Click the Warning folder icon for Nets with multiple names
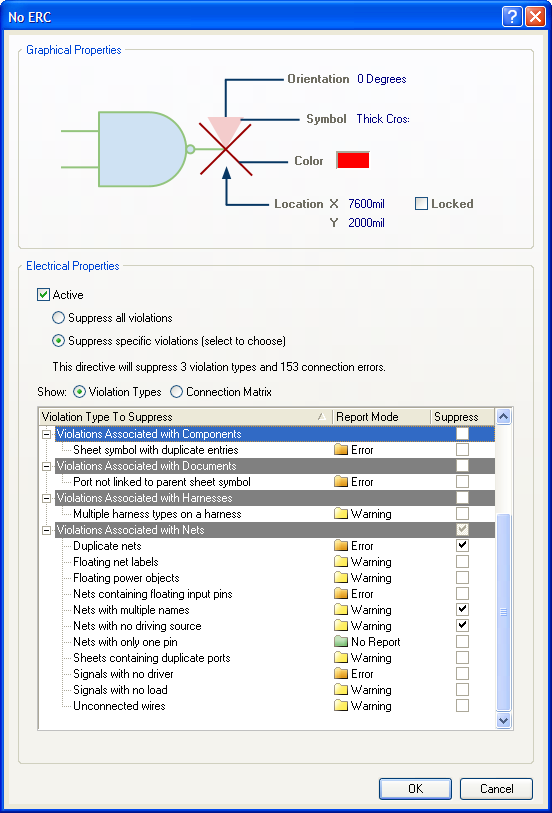The image size is (552, 813). [341, 610]
